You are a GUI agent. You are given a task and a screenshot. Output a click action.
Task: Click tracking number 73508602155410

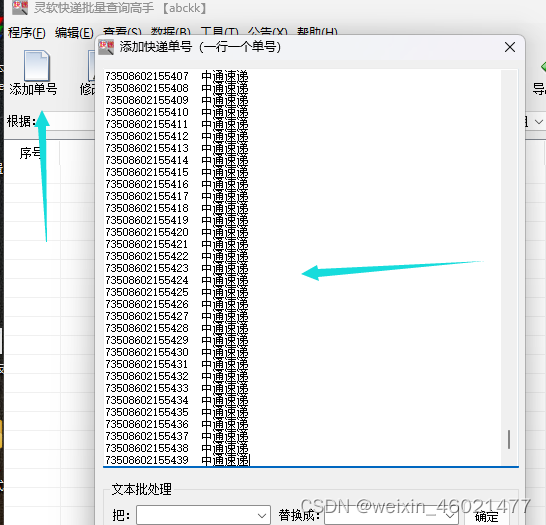click(x=147, y=112)
